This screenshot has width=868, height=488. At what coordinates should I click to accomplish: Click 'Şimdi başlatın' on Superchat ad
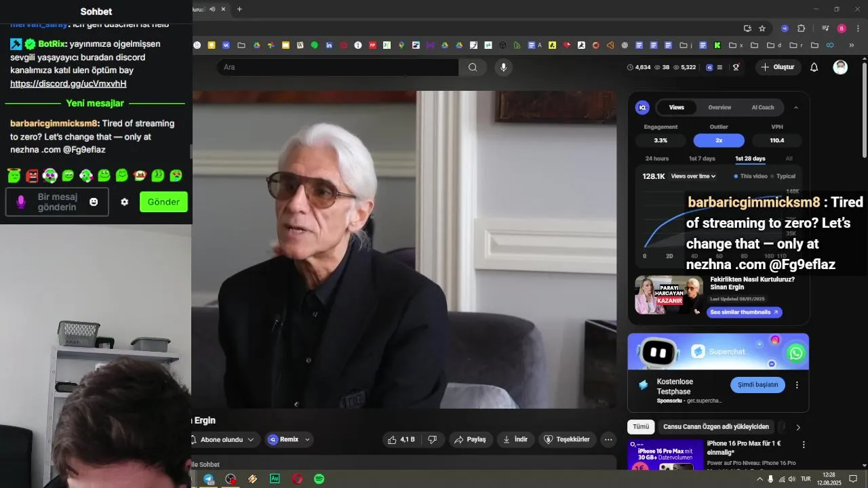[757, 384]
